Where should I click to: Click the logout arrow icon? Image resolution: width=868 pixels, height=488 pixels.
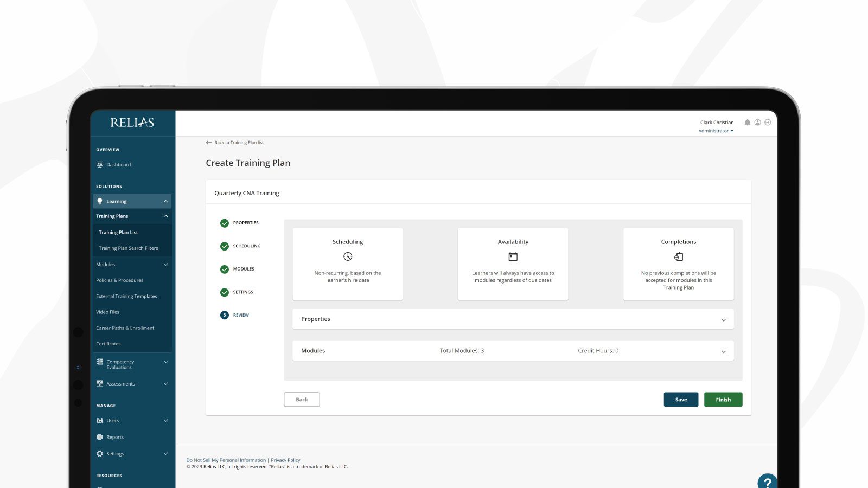(768, 123)
